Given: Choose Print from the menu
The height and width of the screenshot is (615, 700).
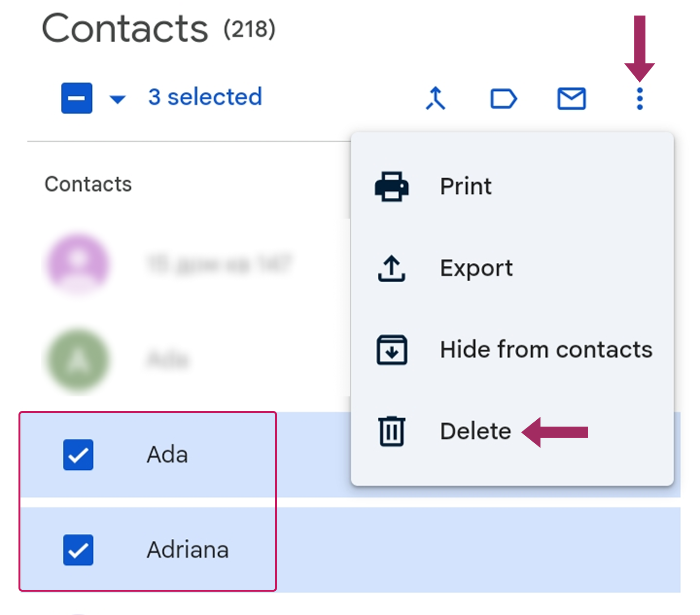Looking at the screenshot, I should pos(466,187).
